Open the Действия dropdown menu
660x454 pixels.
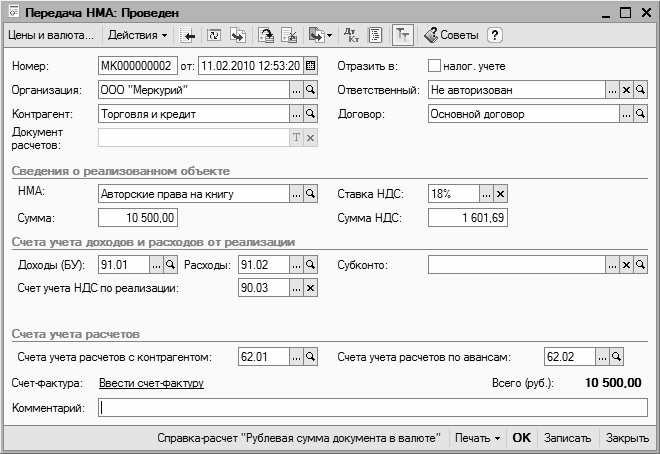[138, 35]
